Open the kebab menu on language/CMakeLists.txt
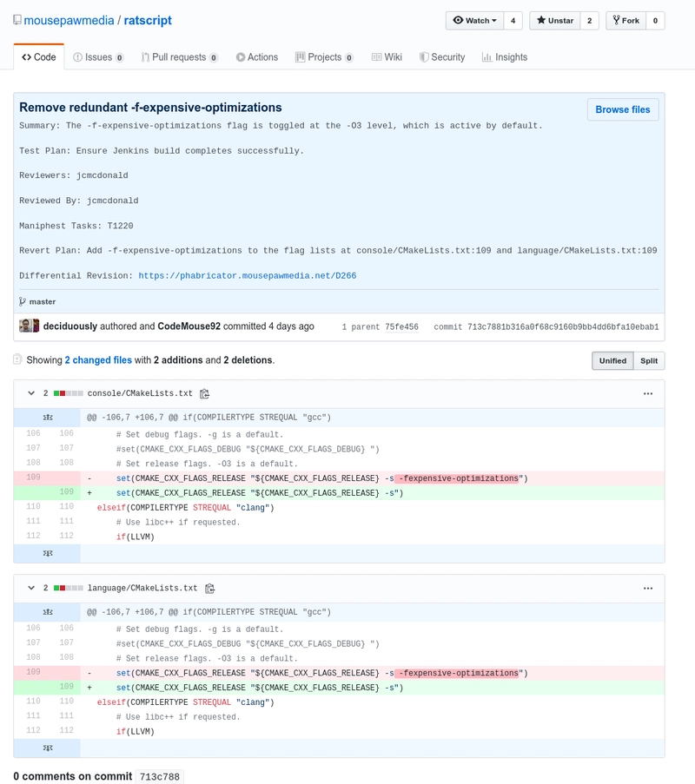The image size is (695, 784). [x=648, y=588]
